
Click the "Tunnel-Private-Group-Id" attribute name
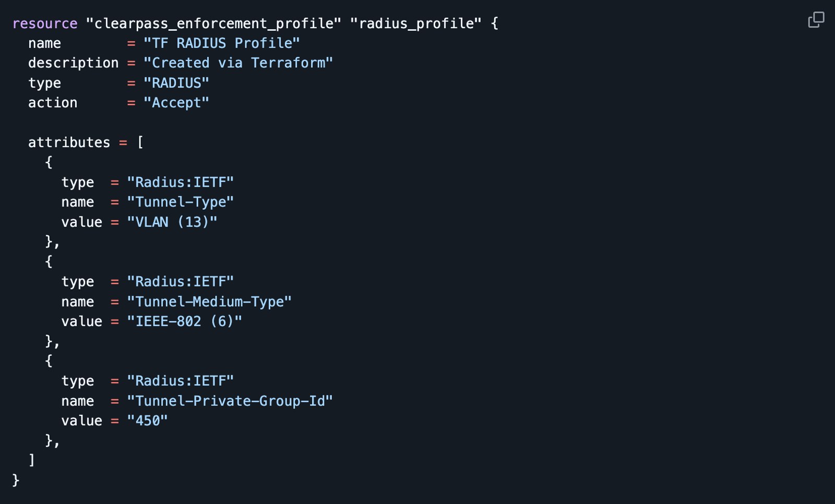(230, 401)
